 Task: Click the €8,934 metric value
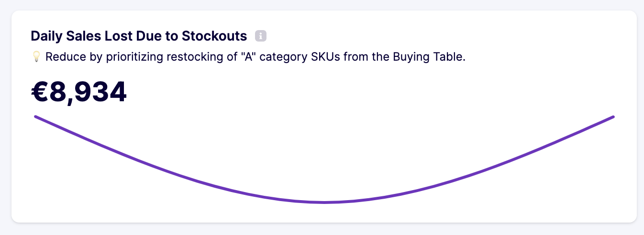point(79,92)
